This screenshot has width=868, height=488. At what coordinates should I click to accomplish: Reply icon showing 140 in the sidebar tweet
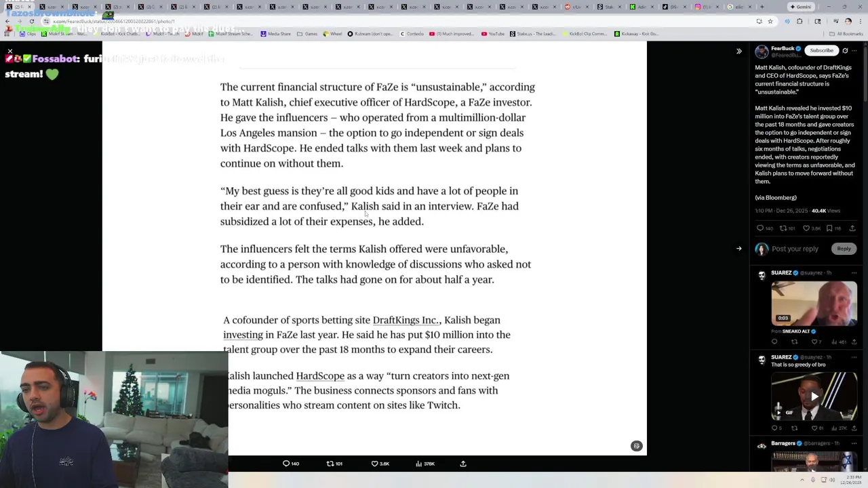(760, 228)
